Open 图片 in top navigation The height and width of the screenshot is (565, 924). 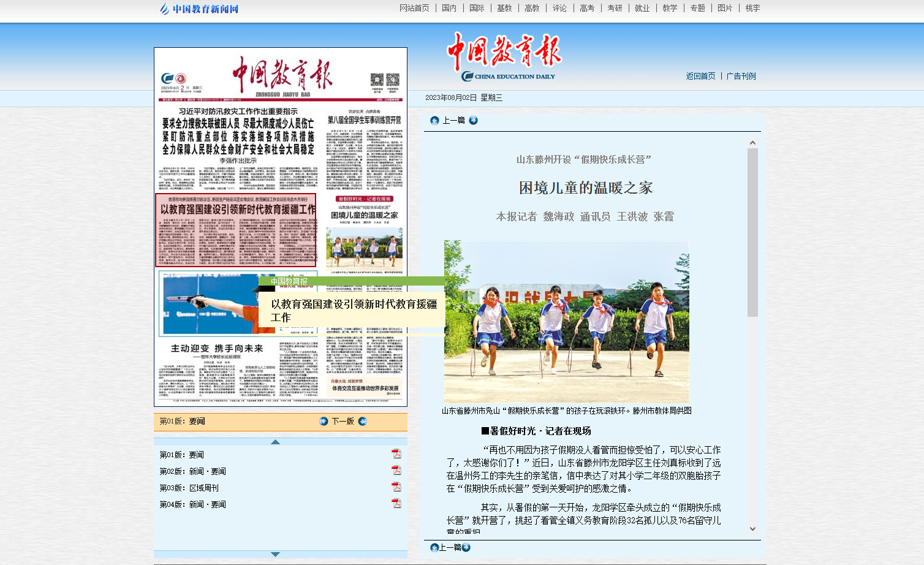point(725,8)
